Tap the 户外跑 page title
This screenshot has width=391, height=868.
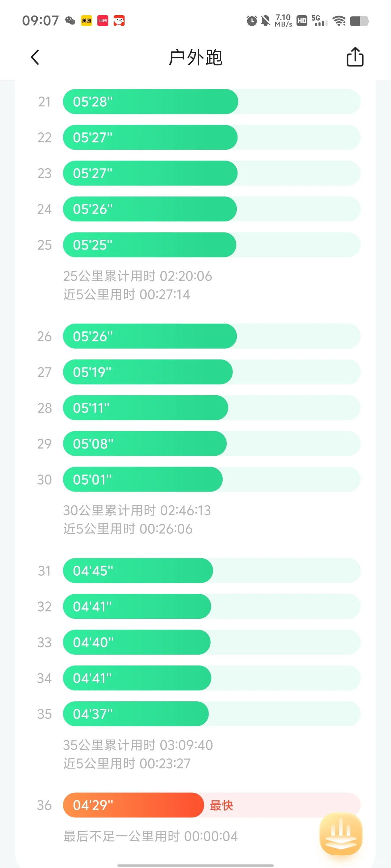(x=195, y=58)
